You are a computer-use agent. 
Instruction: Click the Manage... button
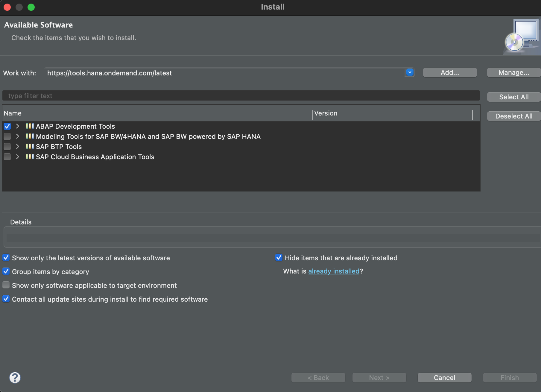point(514,72)
